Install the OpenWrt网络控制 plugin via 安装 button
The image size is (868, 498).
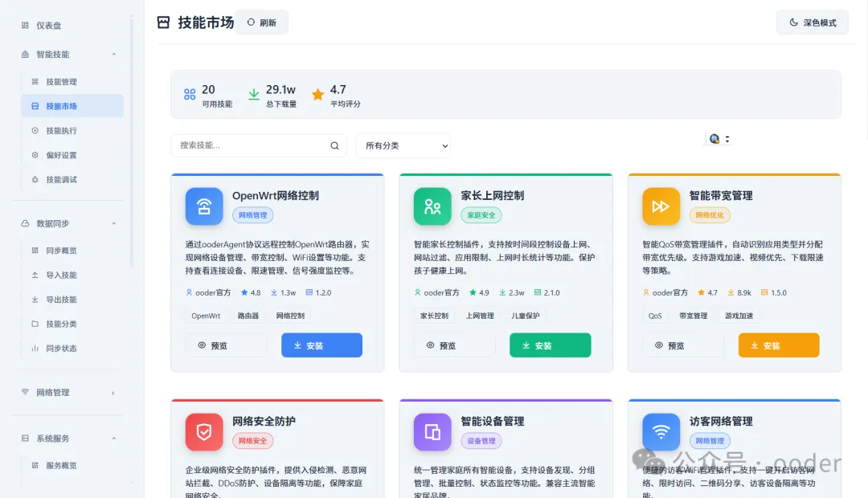tap(321, 345)
